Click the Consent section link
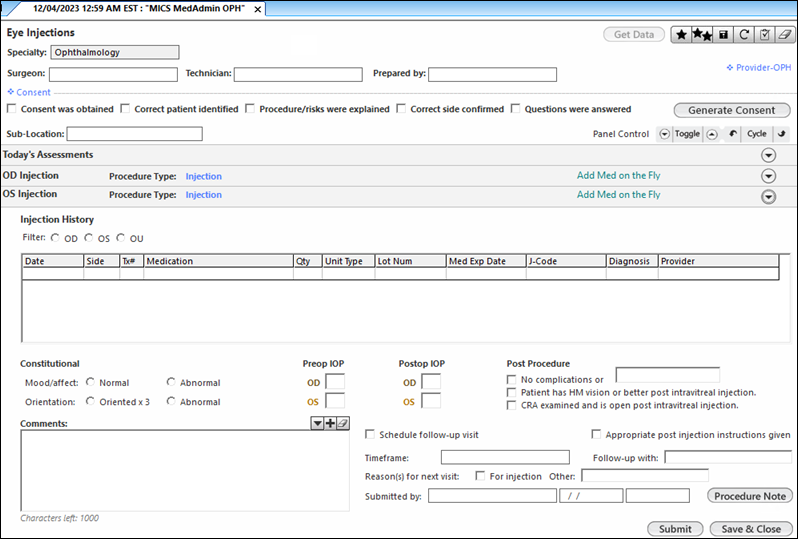798x539 pixels. click(29, 92)
